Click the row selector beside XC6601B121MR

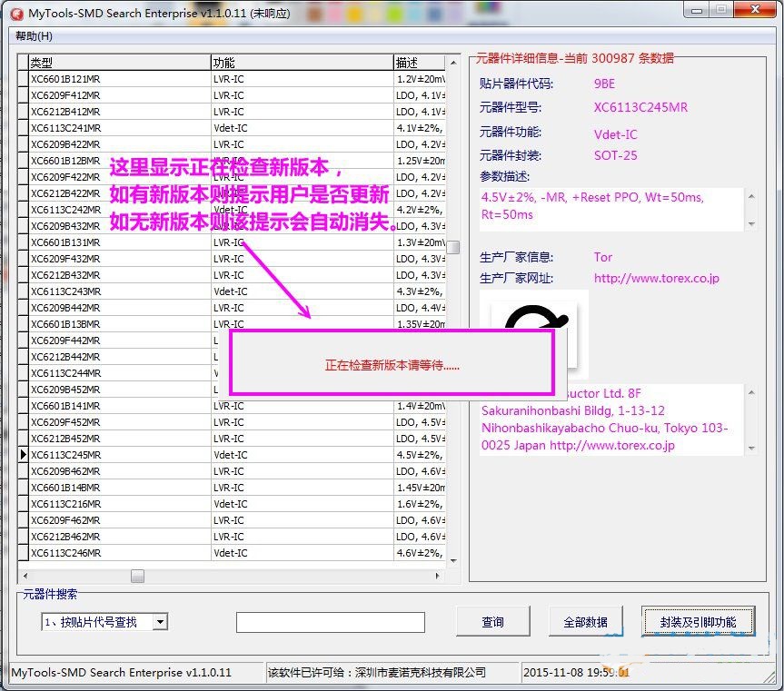point(23,79)
